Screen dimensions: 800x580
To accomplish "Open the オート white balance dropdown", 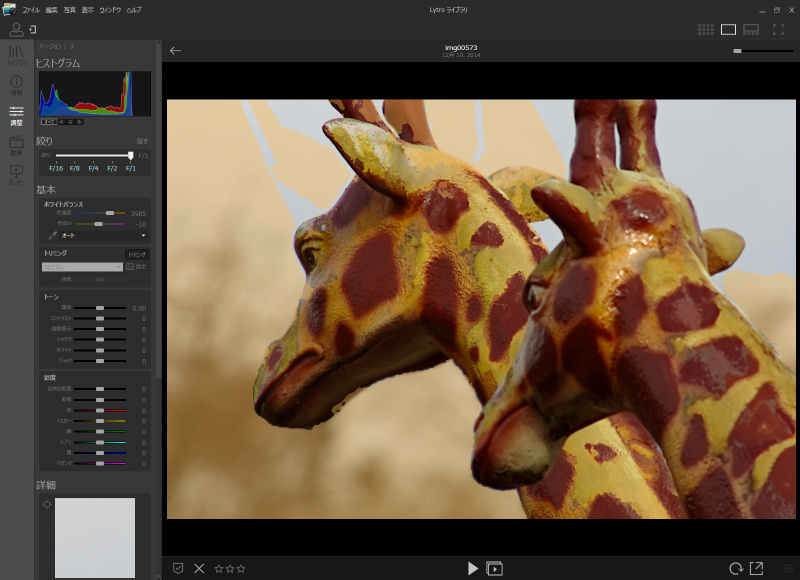I will (x=103, y=235).
